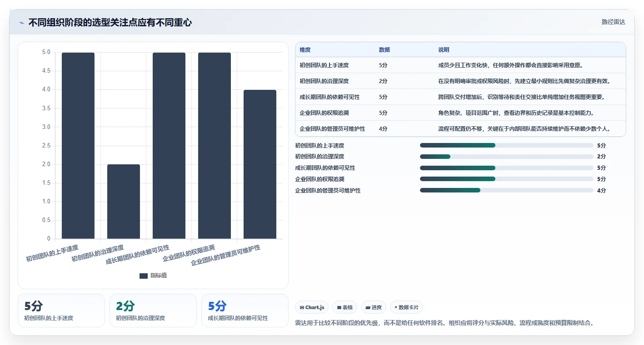The height and width of the screenshot is (345, 644).
Task: Click description starting 流程可配置仍不够
Action: pyautogui.click(x=524, y=129)
